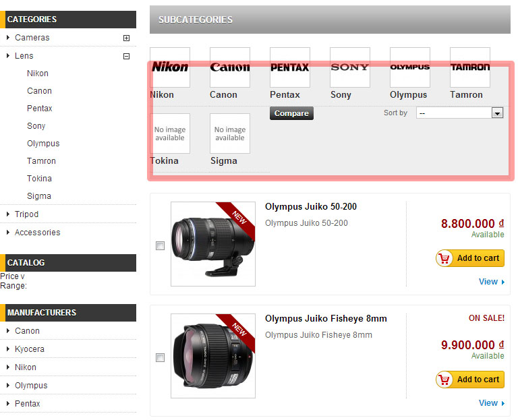Click the Nikon logo thumbnail
This screenshot has width=518, height=420.
point(170,67)
